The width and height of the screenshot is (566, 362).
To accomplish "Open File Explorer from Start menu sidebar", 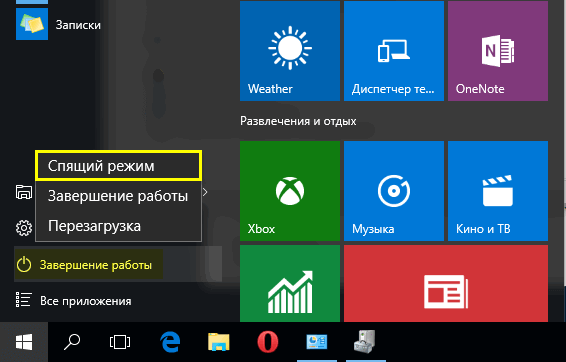I will pos(24,192).
